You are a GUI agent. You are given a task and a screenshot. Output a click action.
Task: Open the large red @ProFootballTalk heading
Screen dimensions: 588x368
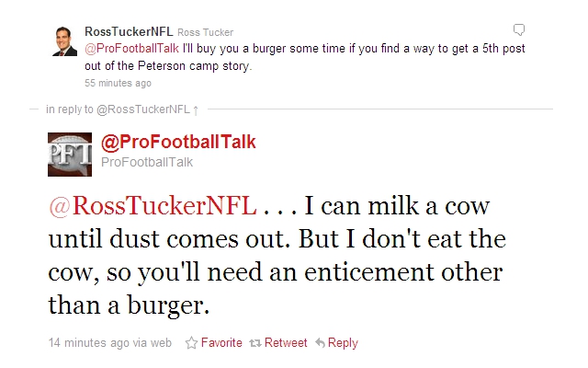point(178,142)
